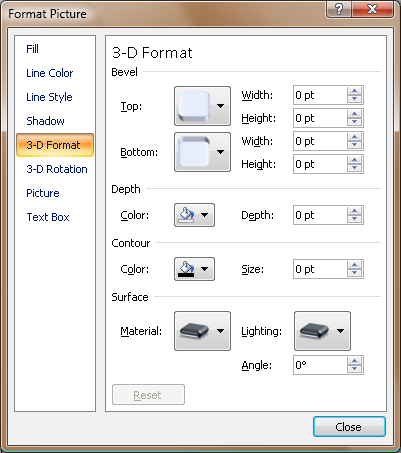
Task: Open the Top bevel style picker
Action: 202,106
